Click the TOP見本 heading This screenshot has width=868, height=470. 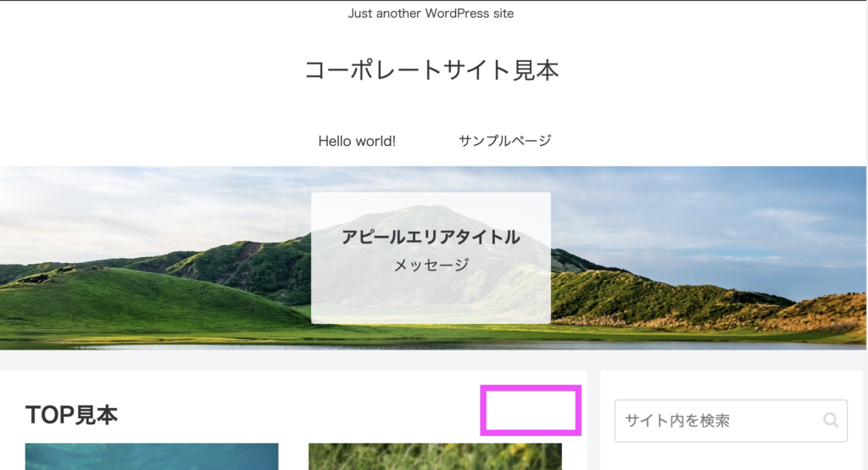click(x=72, y=415)
